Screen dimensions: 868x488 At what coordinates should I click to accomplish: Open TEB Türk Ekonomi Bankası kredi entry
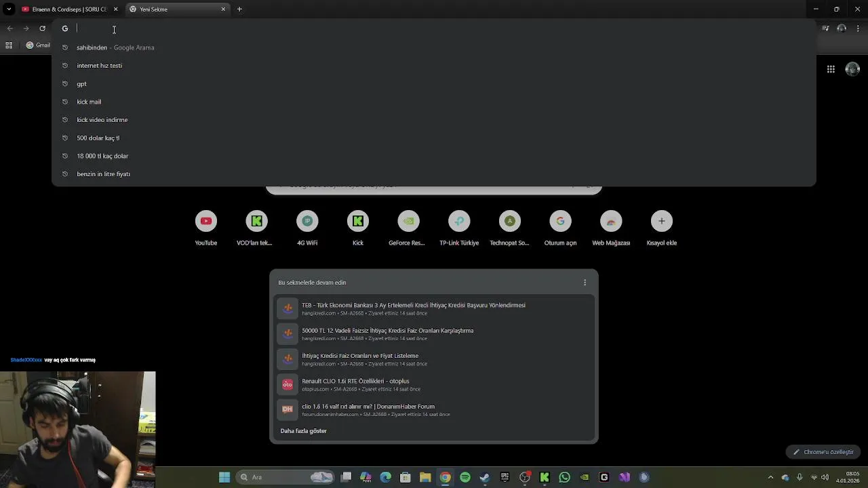434,308
